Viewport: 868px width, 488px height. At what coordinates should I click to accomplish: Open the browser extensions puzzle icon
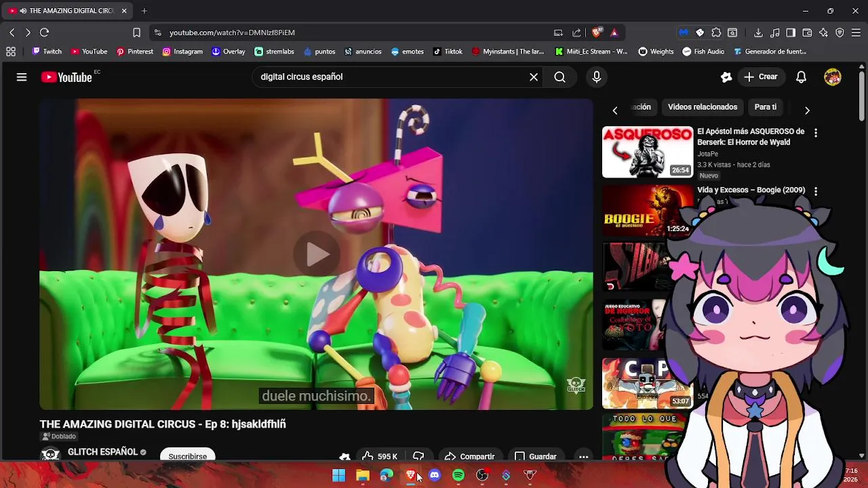click(x=716, y=33)
